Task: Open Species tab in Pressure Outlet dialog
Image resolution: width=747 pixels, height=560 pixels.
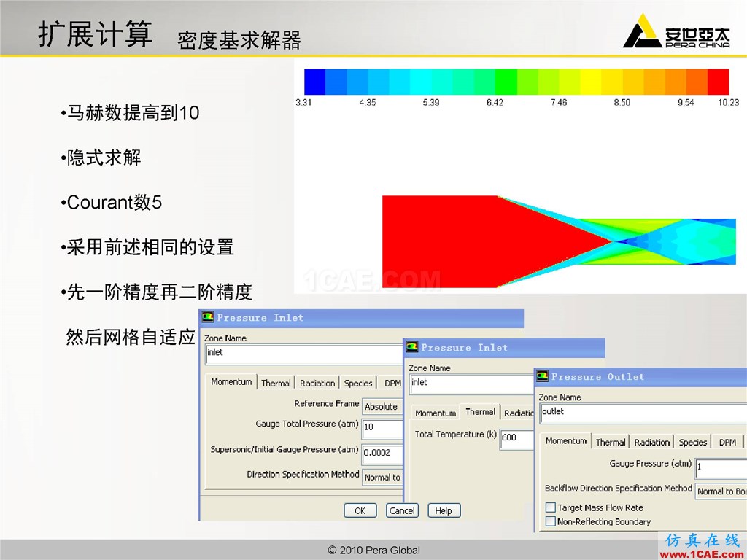Action: pos(693,443)
